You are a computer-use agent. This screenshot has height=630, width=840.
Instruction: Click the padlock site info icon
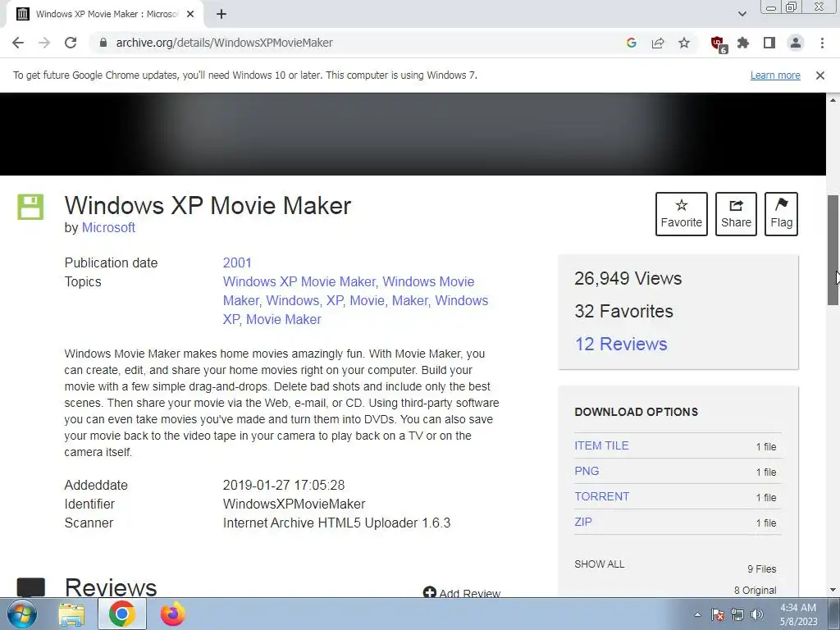click(x=103, y=43)
